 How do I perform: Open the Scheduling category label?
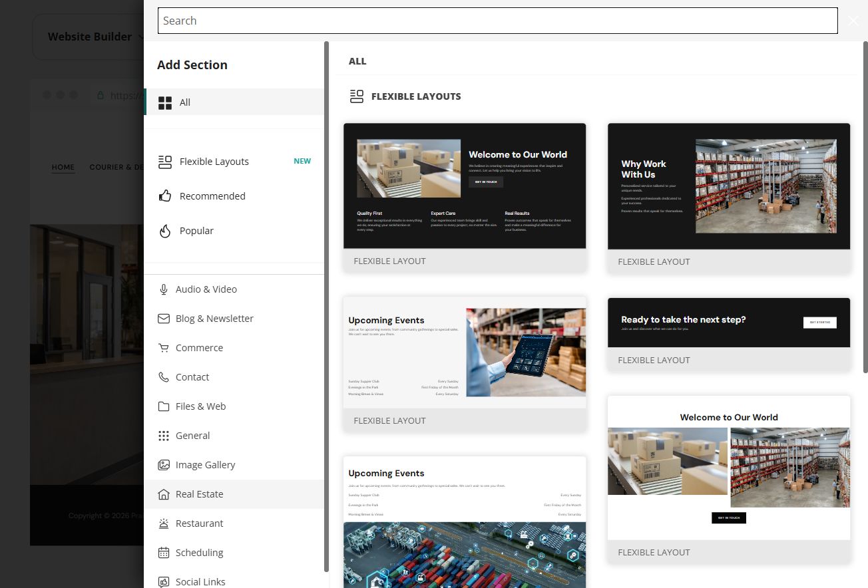(x=199, y=553)
